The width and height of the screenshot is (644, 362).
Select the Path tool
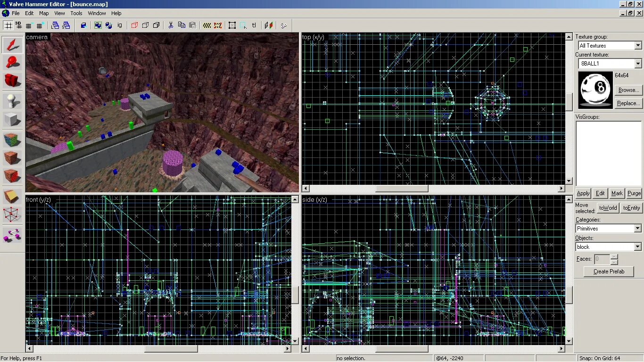pyautogui.click(x=13, y=234)
